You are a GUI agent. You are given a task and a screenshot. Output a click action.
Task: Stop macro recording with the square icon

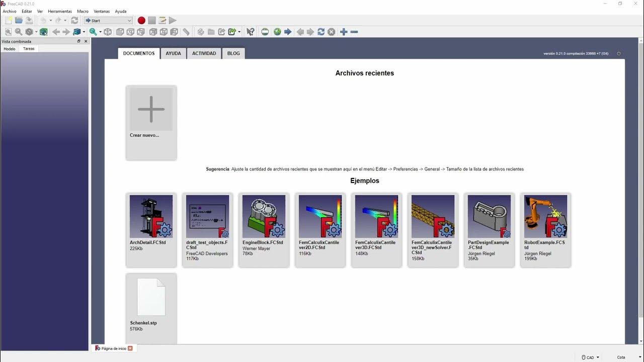(152, 21)
